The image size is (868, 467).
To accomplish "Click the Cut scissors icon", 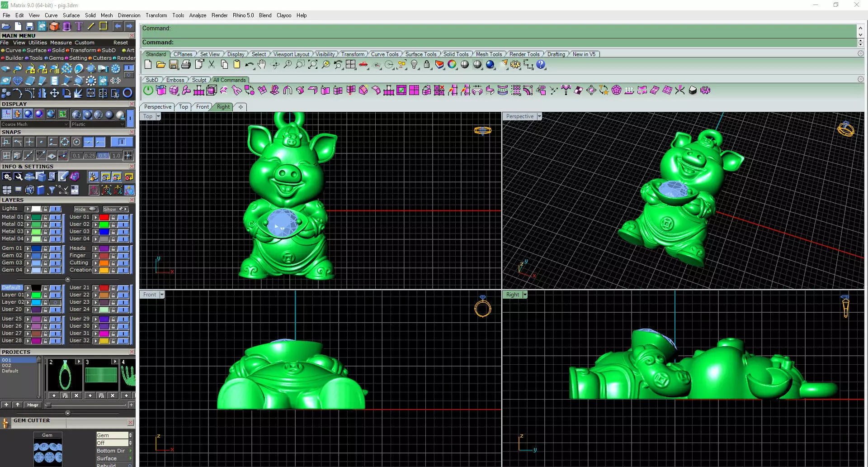I will (x=212, y=65).
